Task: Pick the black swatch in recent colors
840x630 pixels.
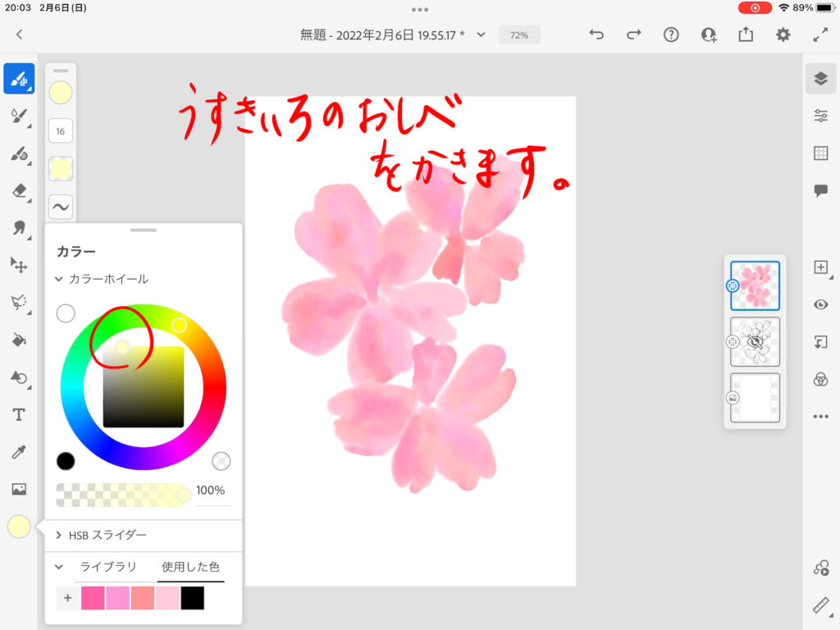Action: (192, 598)
